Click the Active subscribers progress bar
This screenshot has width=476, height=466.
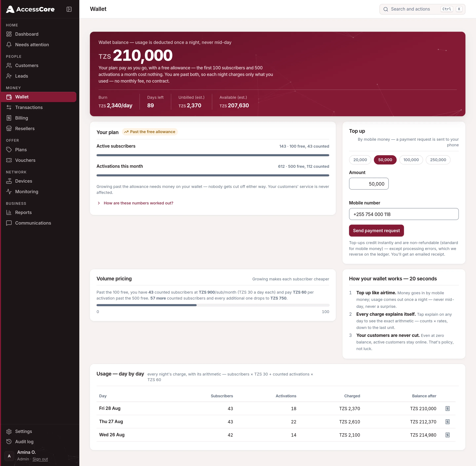pos(213,155)
